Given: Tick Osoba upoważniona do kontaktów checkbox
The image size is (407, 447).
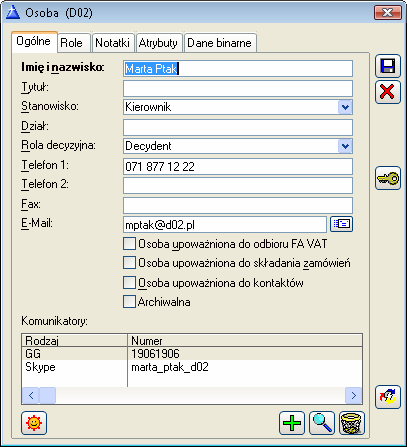Looking at the screenshot, I should click(129, 282).
